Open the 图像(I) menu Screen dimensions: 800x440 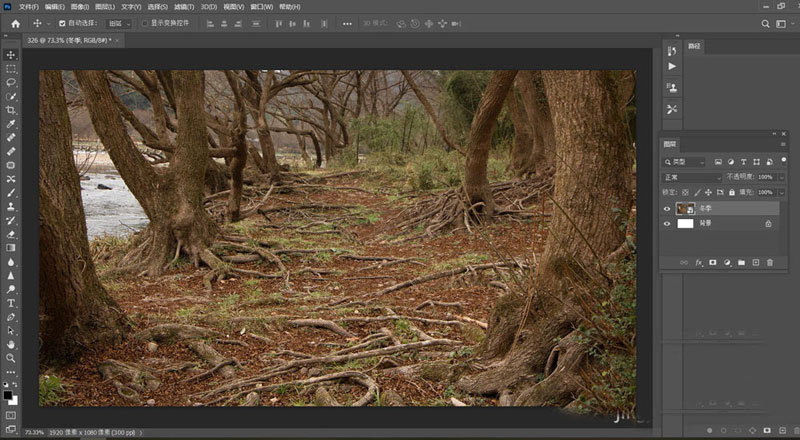point(81,6)
